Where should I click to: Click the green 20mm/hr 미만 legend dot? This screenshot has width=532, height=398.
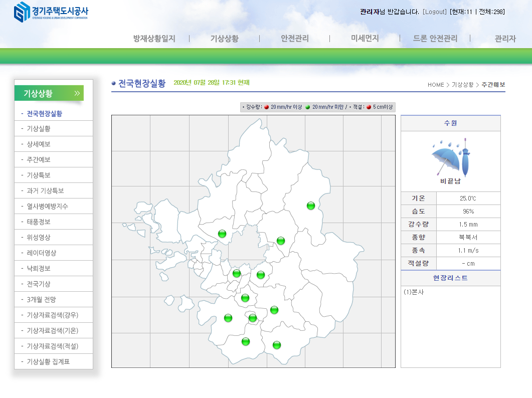coord(308,107)
